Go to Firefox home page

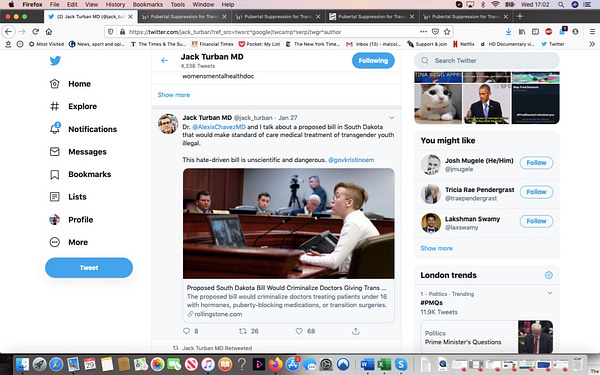coord(49,32)
